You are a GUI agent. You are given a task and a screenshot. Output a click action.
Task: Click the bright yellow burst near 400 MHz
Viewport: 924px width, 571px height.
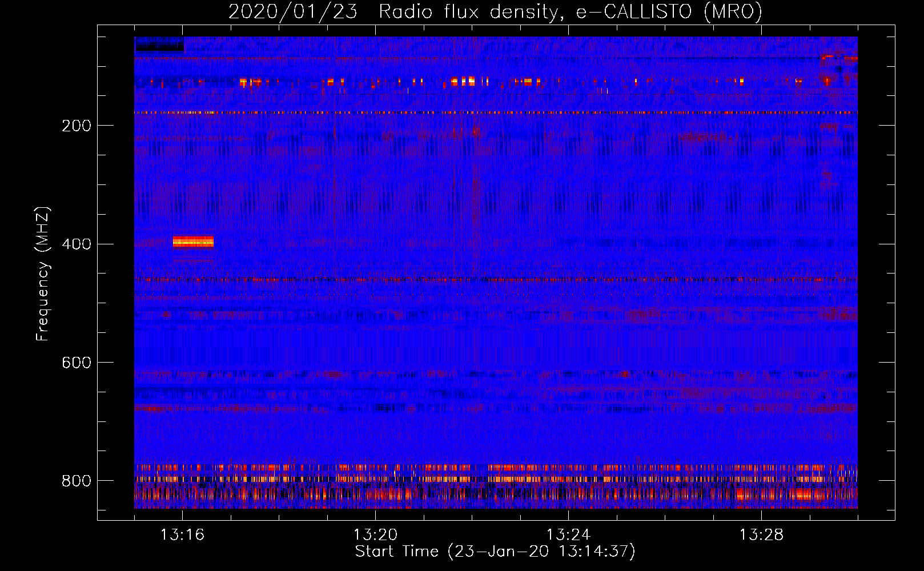[193, 242]
